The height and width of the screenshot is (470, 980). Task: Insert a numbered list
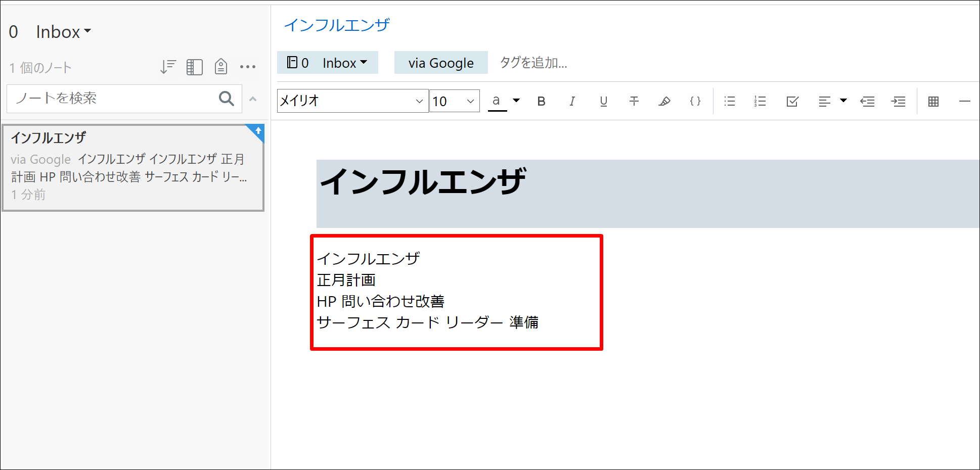tap(760, 101)
